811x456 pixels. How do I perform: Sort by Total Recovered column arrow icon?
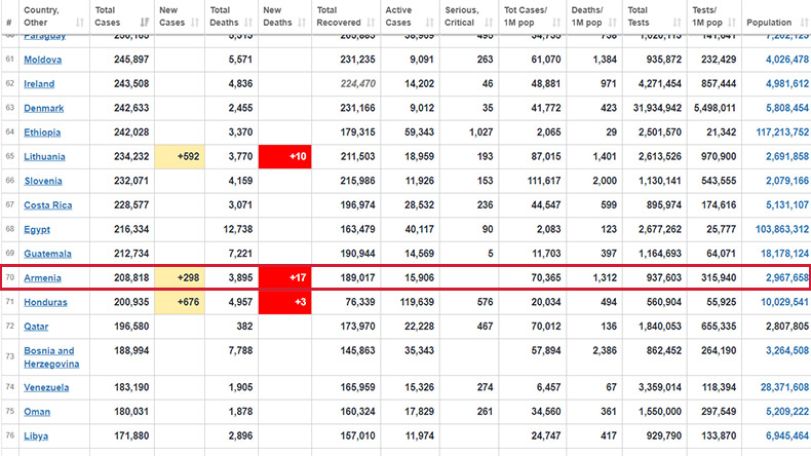tap(371, 22)
